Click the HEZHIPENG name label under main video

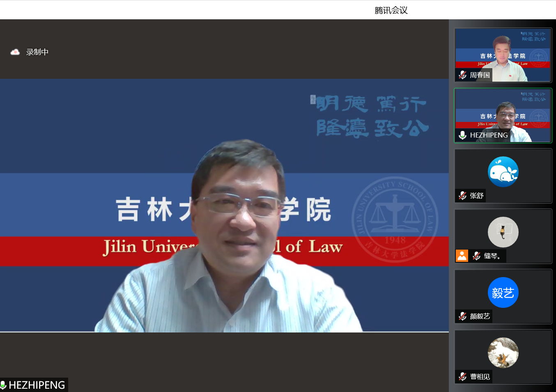(x=37, y=385)
